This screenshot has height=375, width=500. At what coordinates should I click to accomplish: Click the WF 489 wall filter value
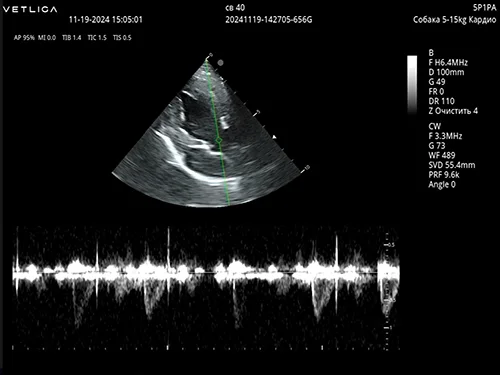tap(442, 155)
